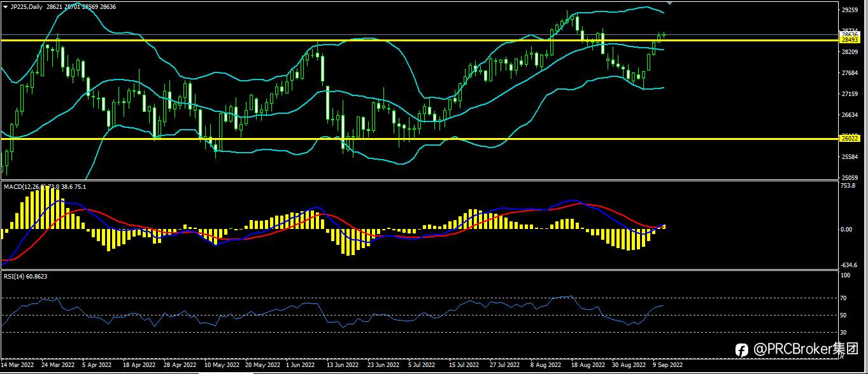Screen dimensions: 868x374
Task: Click the 0.00 MACD scale value
Action: tap(847, 229)
